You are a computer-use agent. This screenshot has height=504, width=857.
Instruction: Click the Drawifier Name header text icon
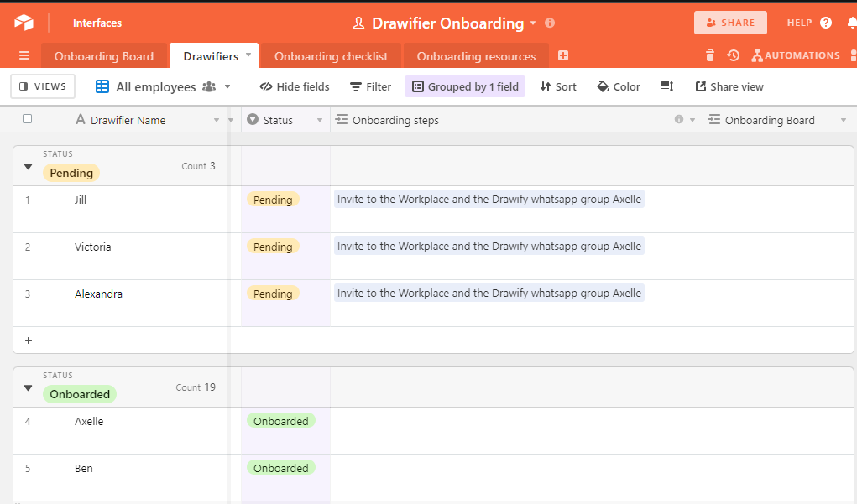tap(81, 119)
